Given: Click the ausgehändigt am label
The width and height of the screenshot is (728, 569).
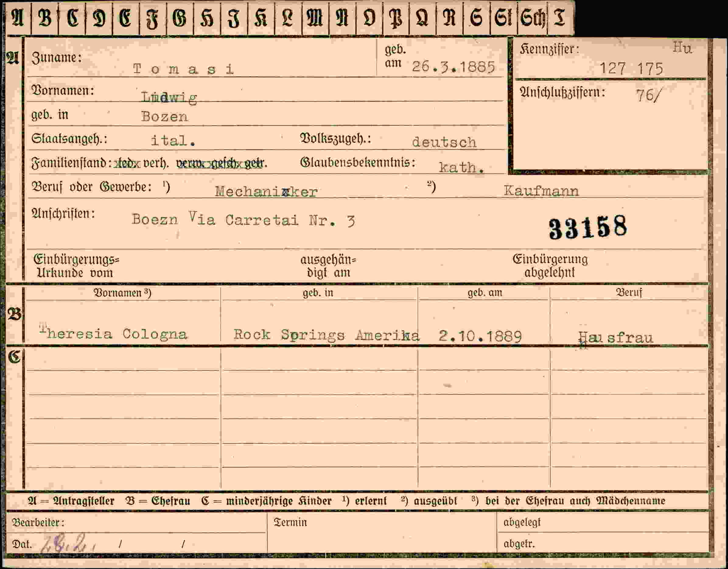Looking at the screenshot, I should tap(328, 266).
